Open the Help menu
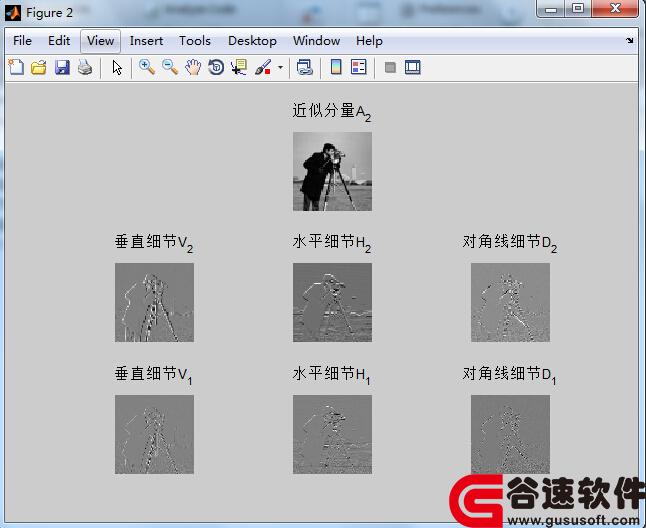Screen dimensions: 646x528 click(x=369, y=41)
